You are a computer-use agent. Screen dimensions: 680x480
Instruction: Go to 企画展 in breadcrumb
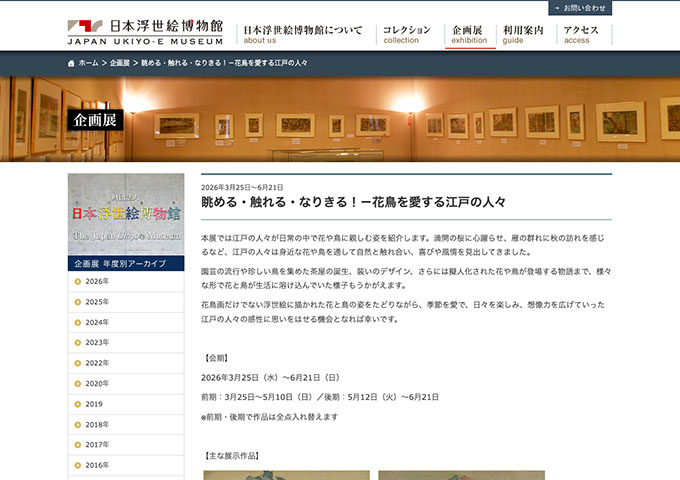(120, 63)
